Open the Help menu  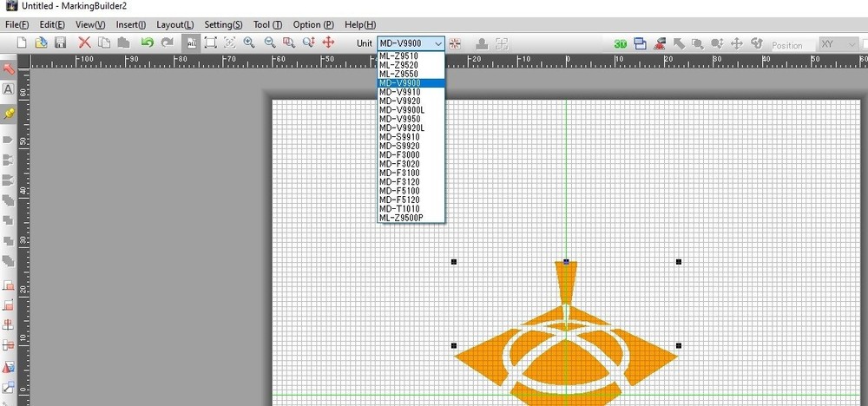pyautogui.click(x=360, y=25)
